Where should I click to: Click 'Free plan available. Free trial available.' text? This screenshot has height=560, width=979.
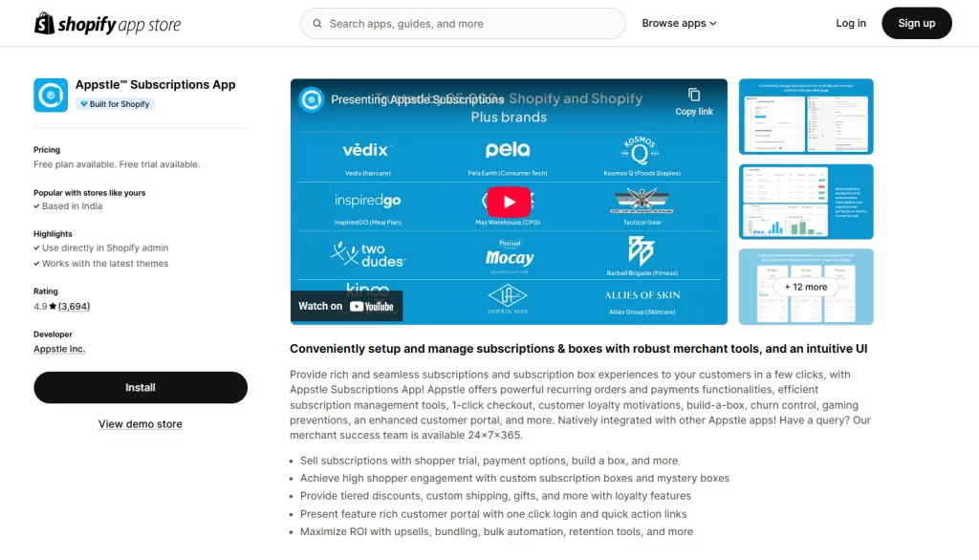[x=117, y=164]
